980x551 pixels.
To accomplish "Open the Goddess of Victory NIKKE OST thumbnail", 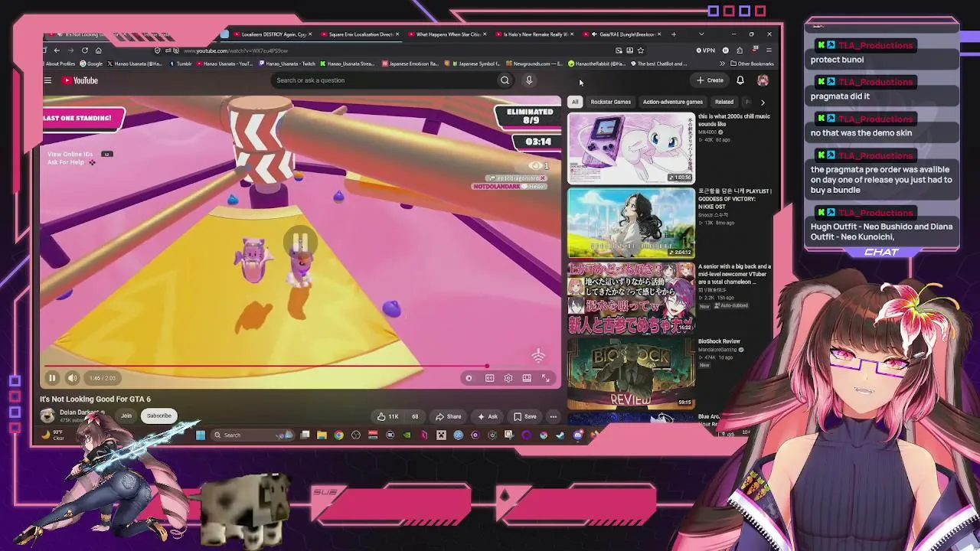I will [x=631, y=223].
